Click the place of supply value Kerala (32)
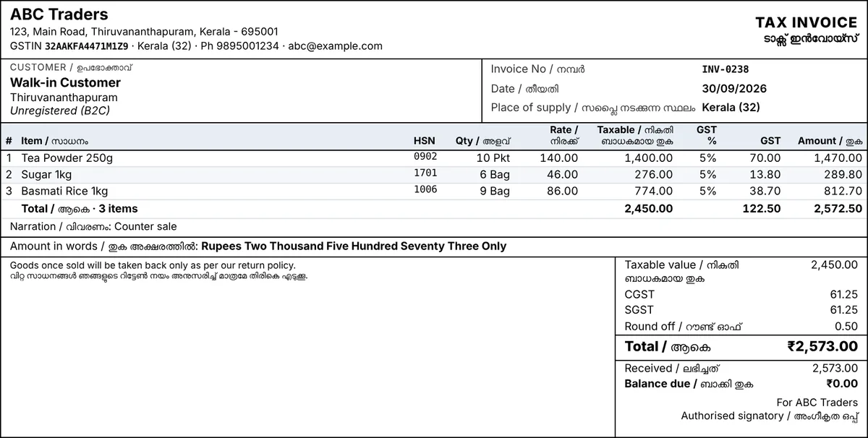Screen dimensions: 868x438 [731, 108]
